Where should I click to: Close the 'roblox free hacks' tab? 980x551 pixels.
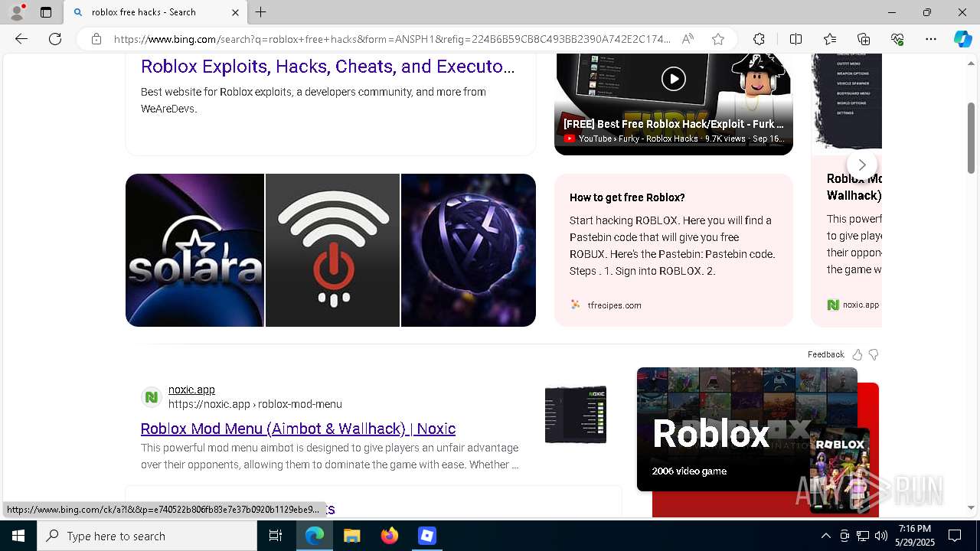(235, 12)
